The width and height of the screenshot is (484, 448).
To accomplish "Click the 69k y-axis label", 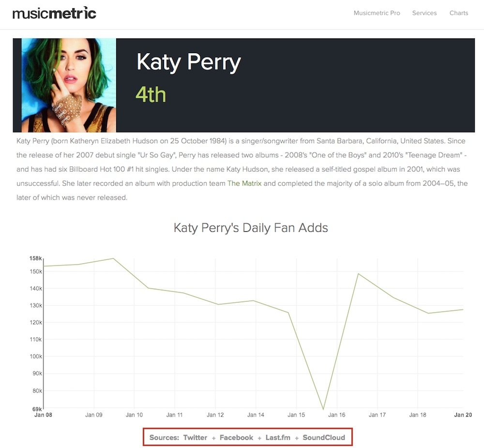I will click(37, 409).
